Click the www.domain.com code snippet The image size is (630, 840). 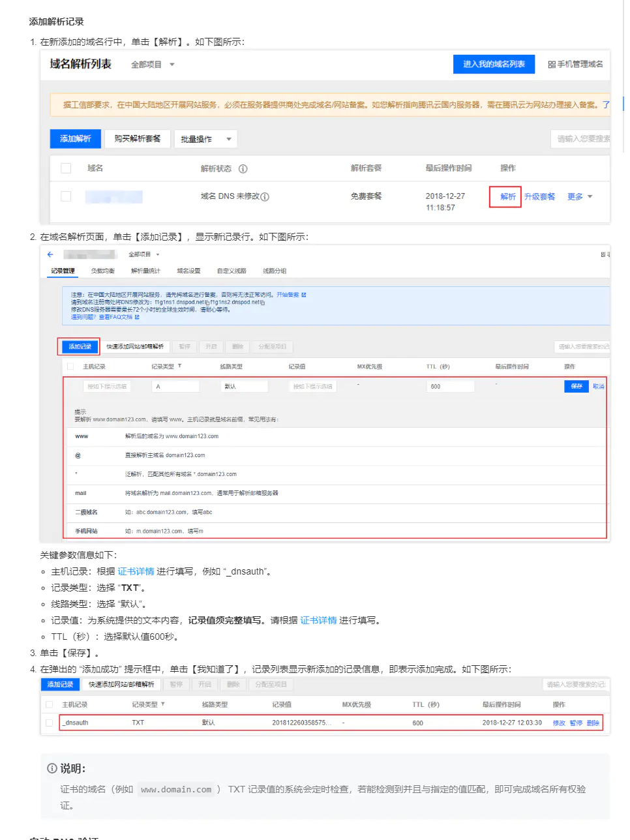point(176,790)
